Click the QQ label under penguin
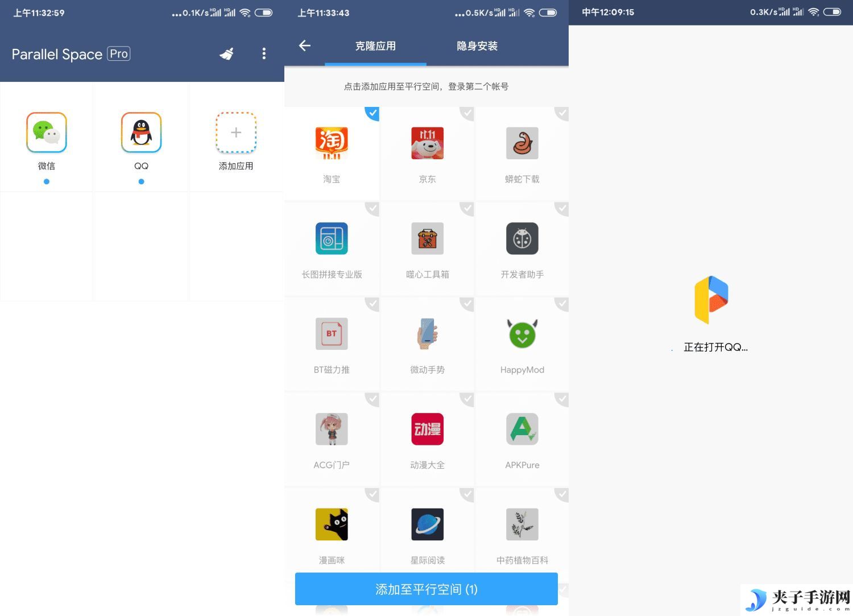The width and height of the screenshot is (853, 616). point(141,166)
